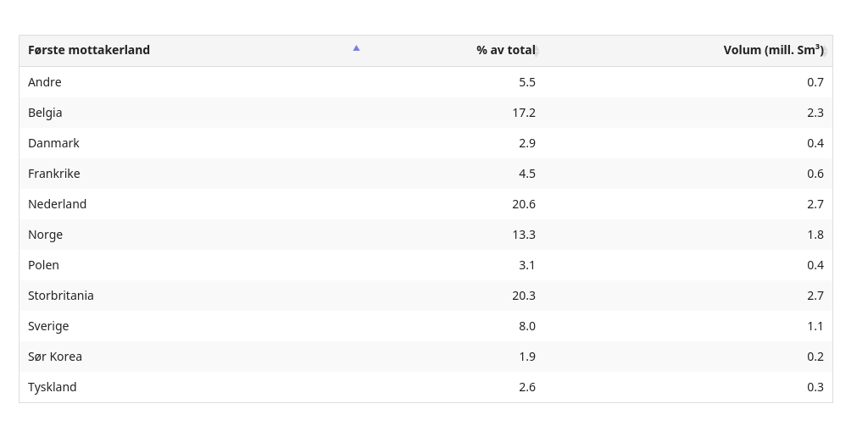Select the Andre row label
Viewport: 868px width, 437px height.
(45, 82)
